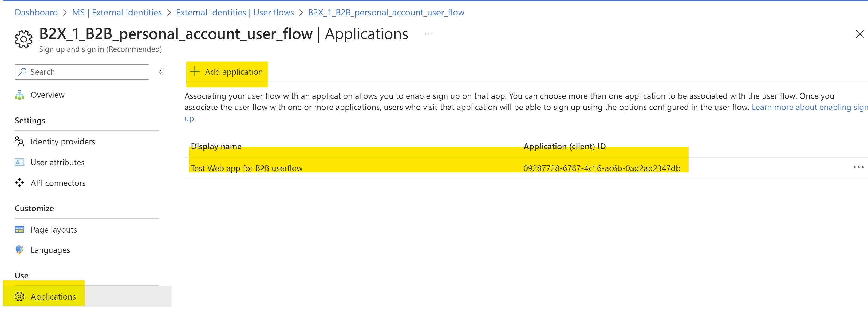Viewport: 868px width, 310px height.
Task: Select the Test Web app for B2B userflow row
Action: (247, 168)
